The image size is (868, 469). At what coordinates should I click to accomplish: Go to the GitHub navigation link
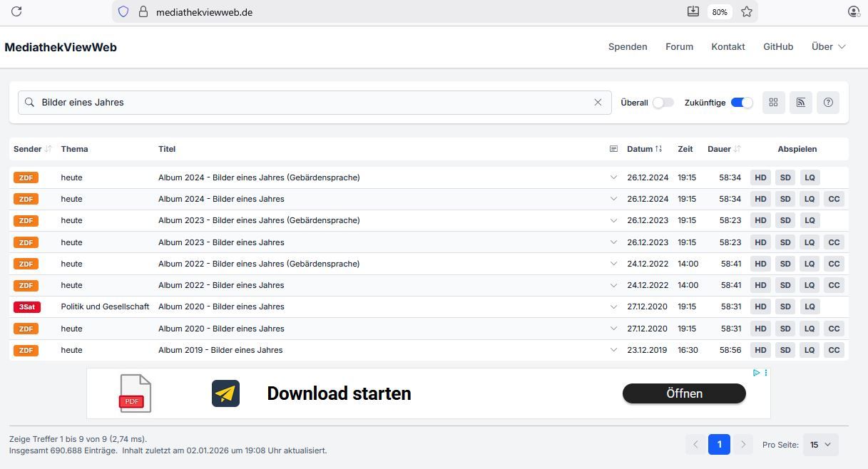tap(777, 47)
